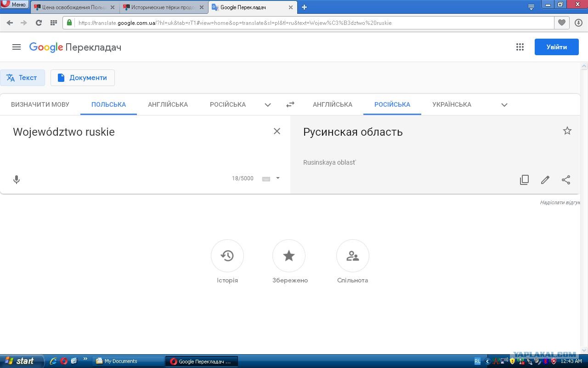Copy the translation to clipboard

point(524,180)
